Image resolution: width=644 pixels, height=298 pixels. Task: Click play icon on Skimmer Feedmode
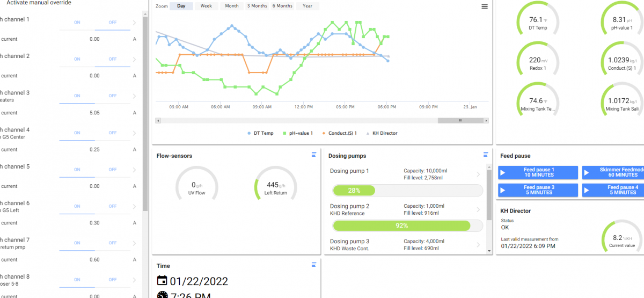coord(587,172)
